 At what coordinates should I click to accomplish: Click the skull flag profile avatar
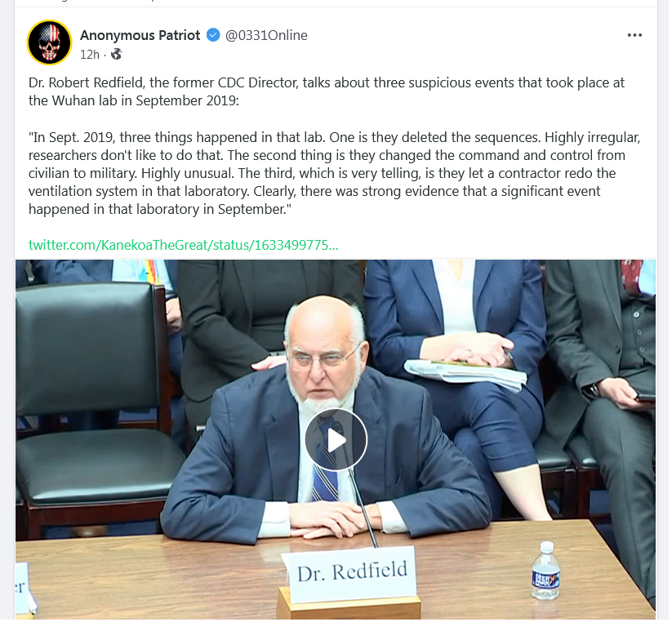tap(50, 42)
